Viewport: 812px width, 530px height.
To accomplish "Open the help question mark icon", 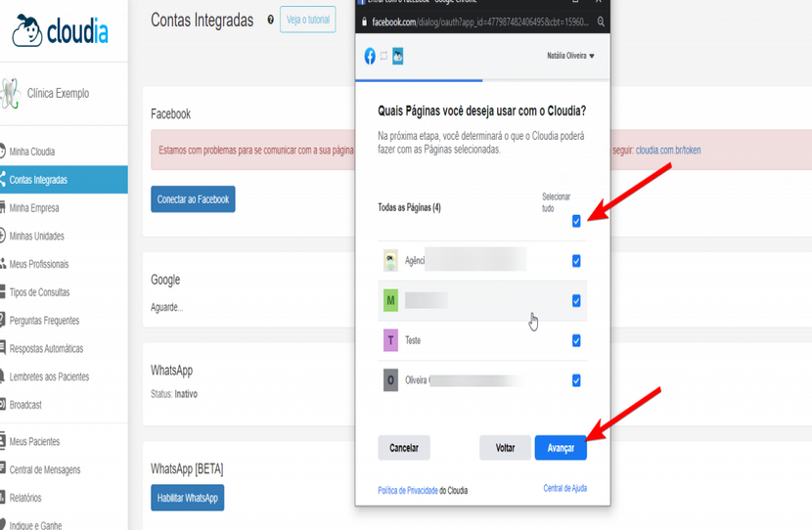I will tap(270, 20).
